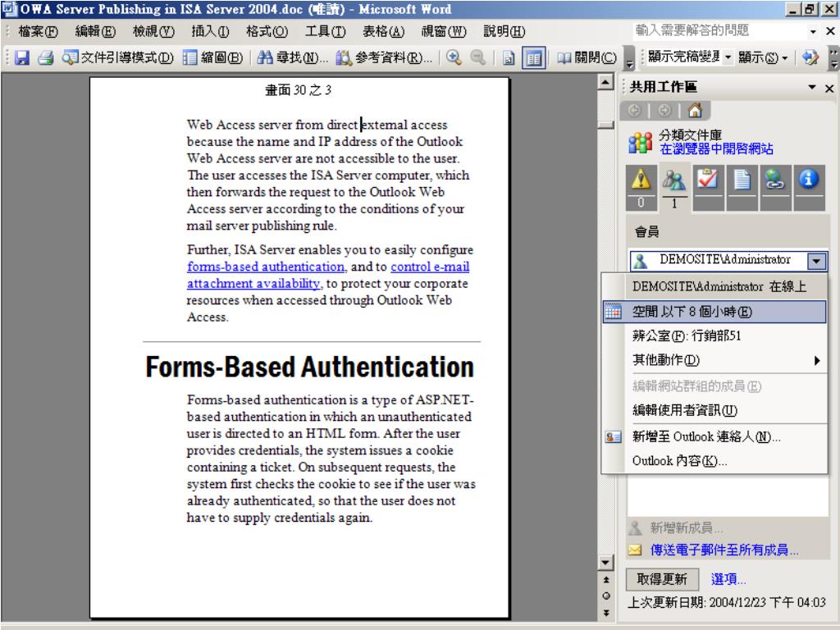840x630 pixels.
Task: Click the vertical scrollbar thumb
Action: pos(606,125)
